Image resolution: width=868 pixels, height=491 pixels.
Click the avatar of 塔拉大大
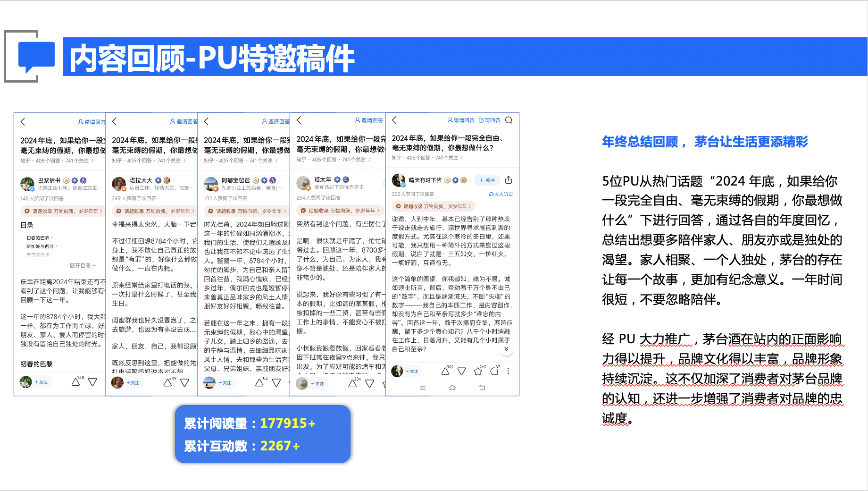(118, 183)
